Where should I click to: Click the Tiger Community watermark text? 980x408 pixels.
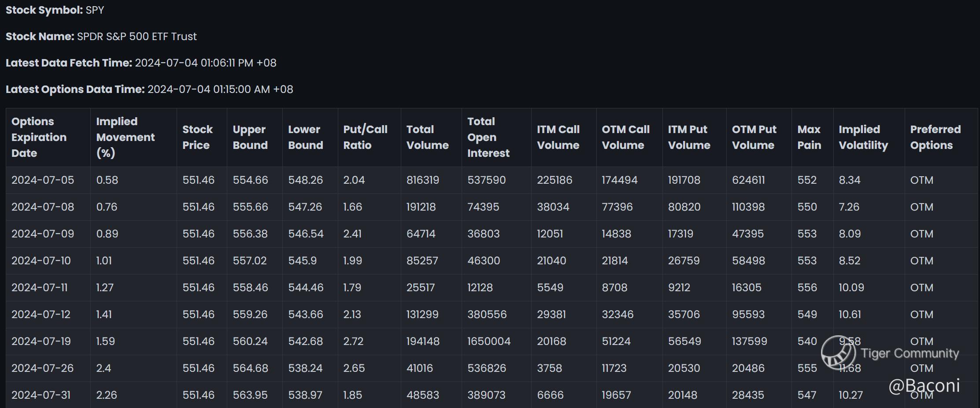coord(910,353)
